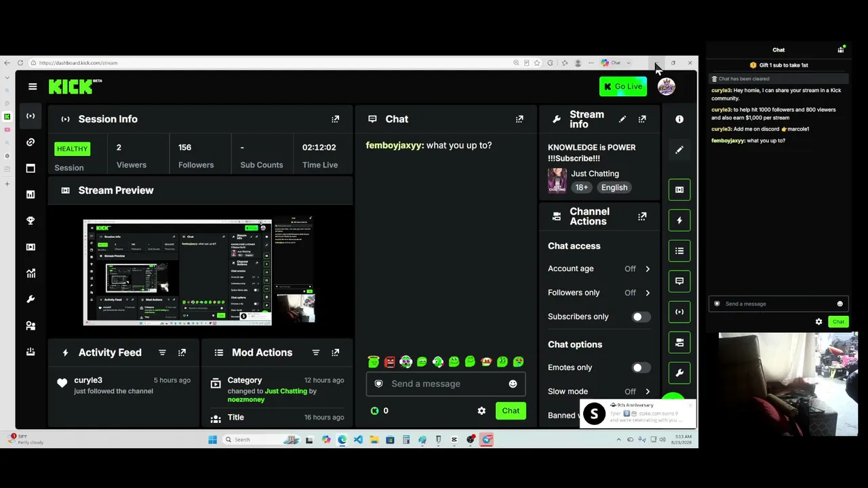Click the Stream Preview thumbnail
Image resolution: width=868 pixels, height=488 pixels.
point(199,271)
